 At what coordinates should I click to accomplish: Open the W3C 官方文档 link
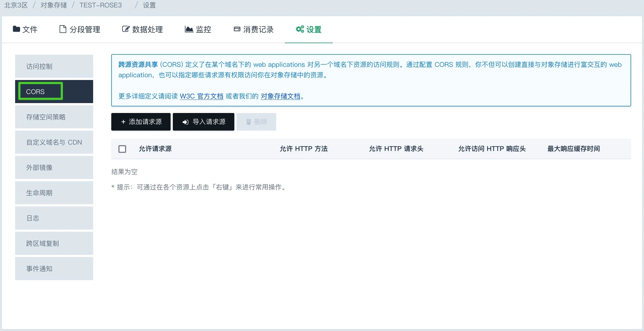click(x=201, y=96)
